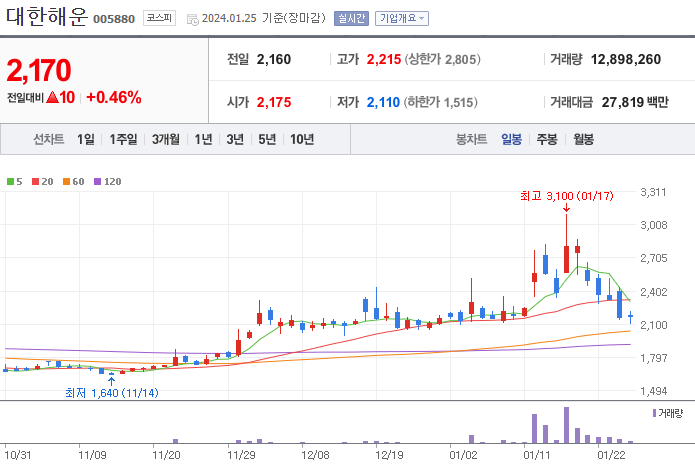Select the 3년 line chart tab
This screenshot has height=473, width=695.
[x=235, y=140]
